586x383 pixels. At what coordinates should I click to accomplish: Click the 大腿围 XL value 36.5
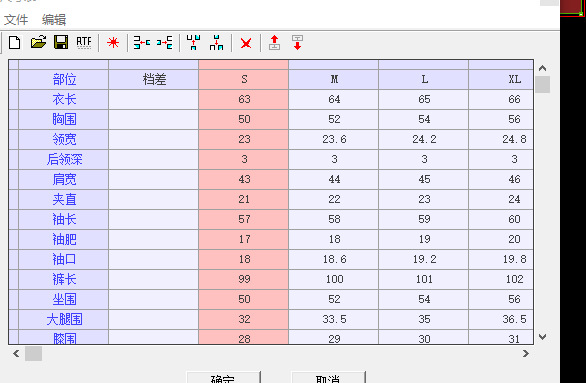[x=501, y=319]
